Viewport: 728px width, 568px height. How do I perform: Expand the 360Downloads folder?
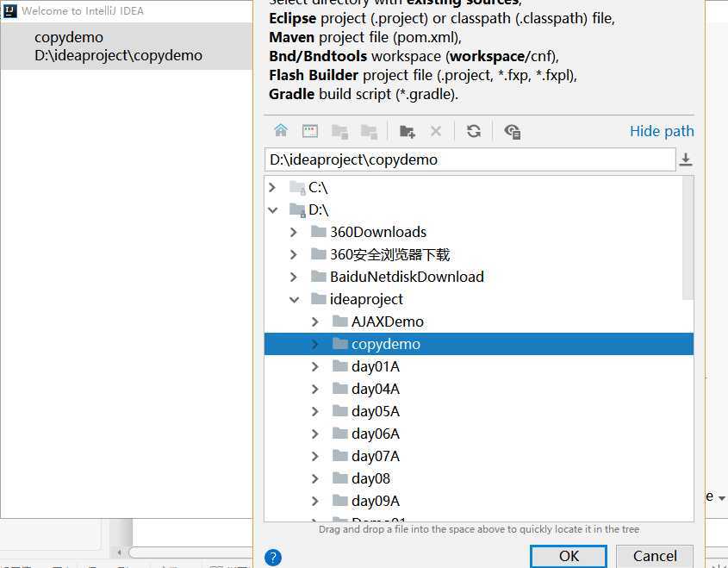pyautogui.click(x=294, y=232)
